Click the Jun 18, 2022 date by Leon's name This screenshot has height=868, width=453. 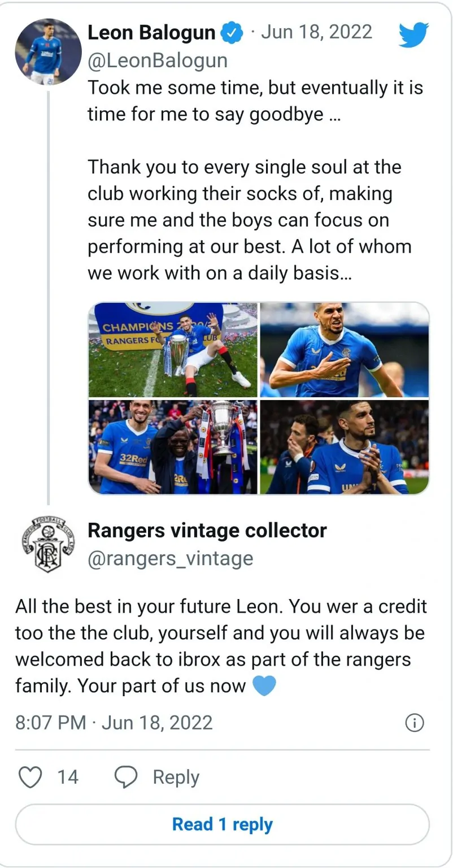coord(316,32)
